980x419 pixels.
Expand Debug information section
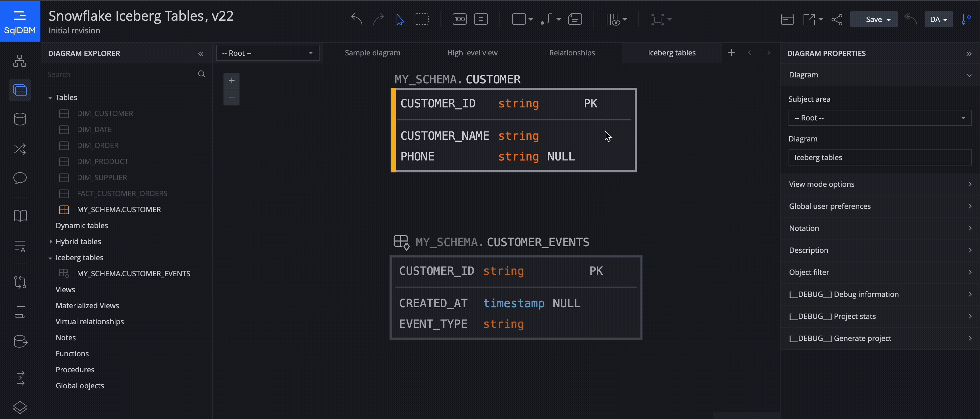tap(880, 295)
